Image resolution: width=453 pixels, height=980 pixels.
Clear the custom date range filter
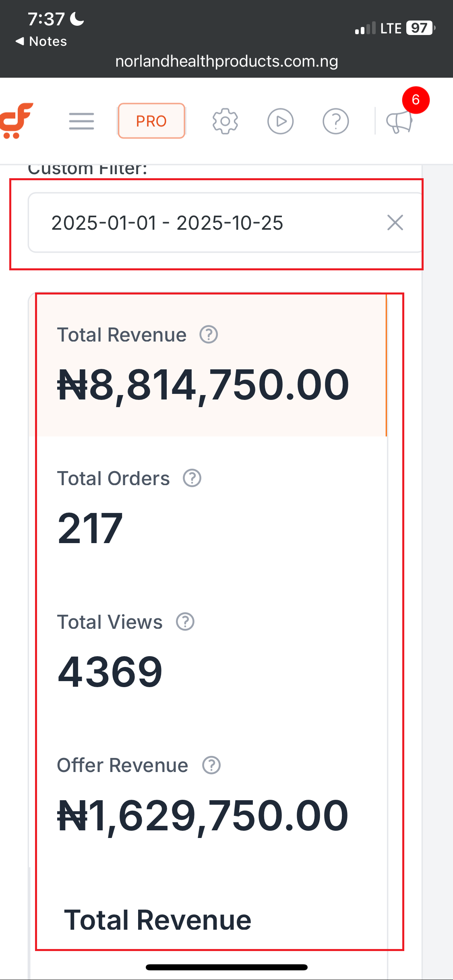395,222
